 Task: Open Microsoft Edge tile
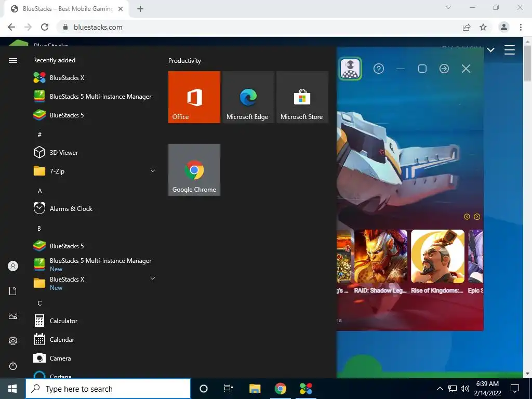coord(248,97)
